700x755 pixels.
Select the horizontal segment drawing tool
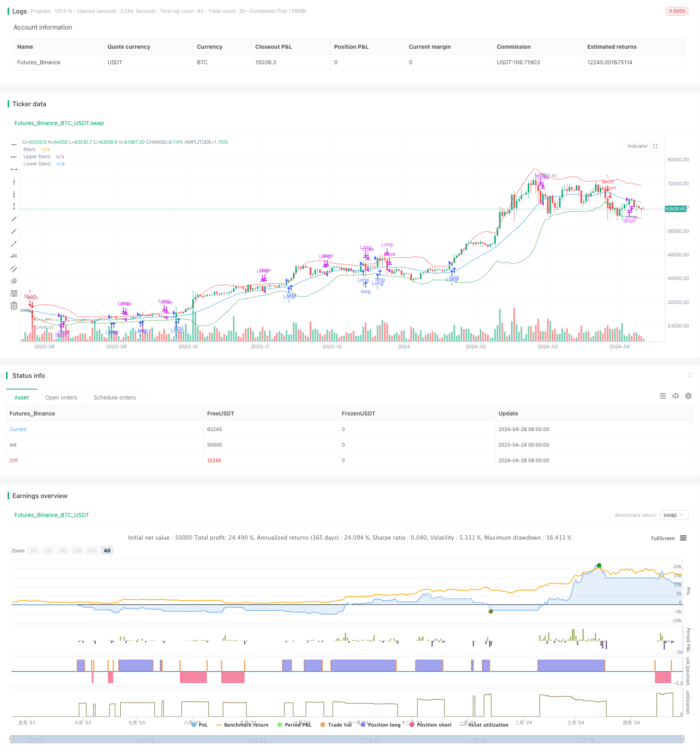[x=14, y=169]
